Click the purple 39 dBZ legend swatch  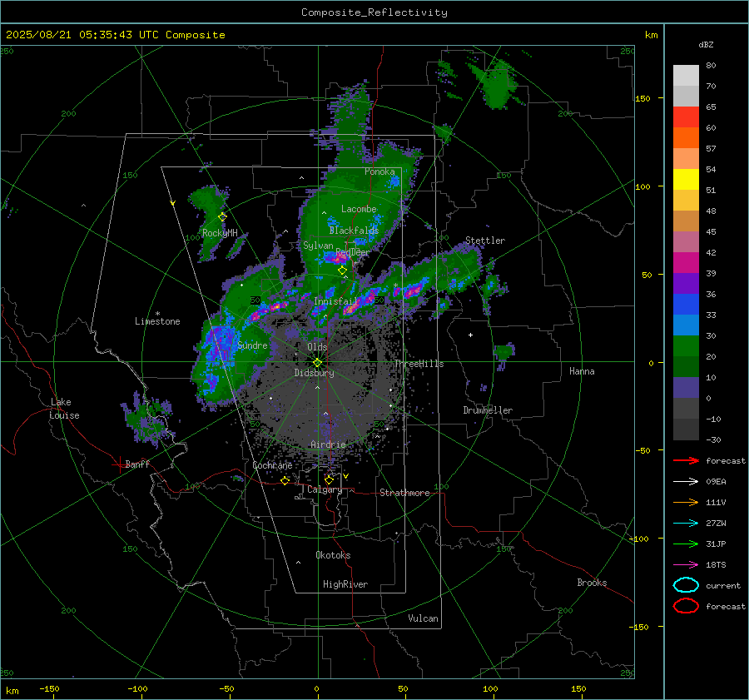pyautogui.click(x=686, y=283)
